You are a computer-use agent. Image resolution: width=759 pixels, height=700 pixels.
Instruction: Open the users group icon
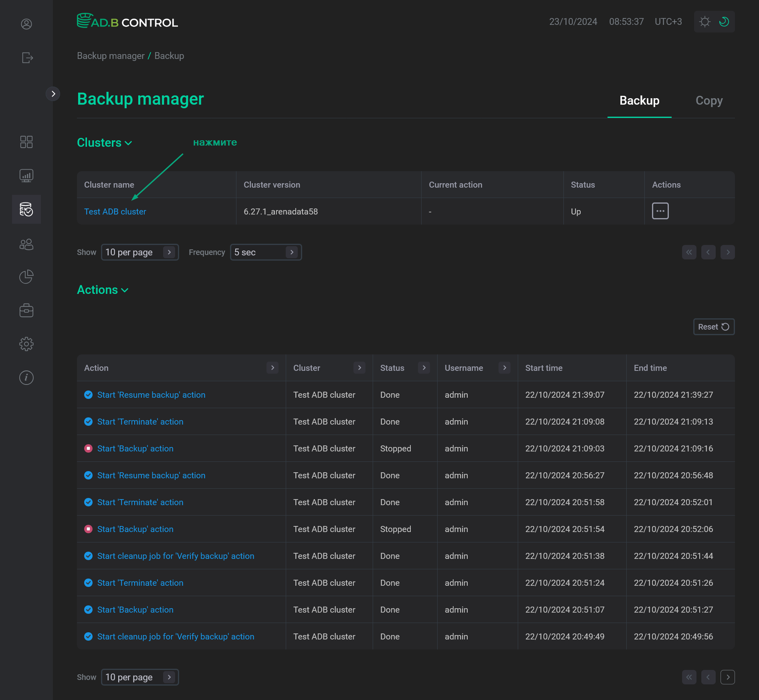point(26,244)
